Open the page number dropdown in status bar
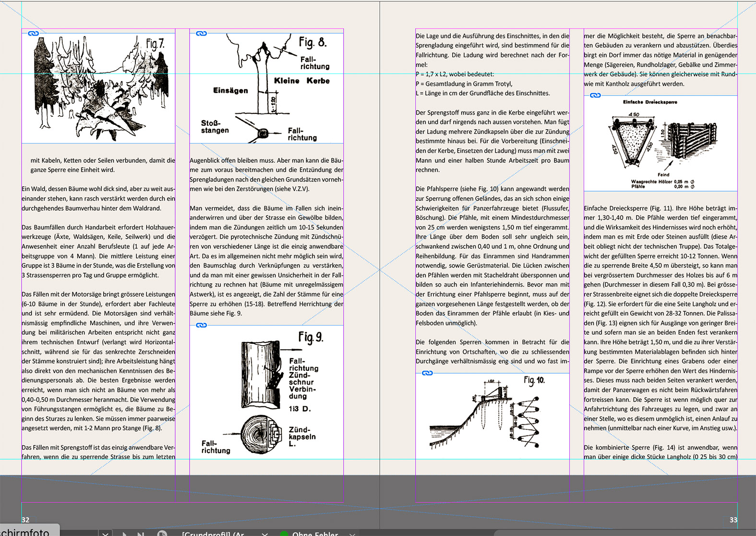 point(105,534)
